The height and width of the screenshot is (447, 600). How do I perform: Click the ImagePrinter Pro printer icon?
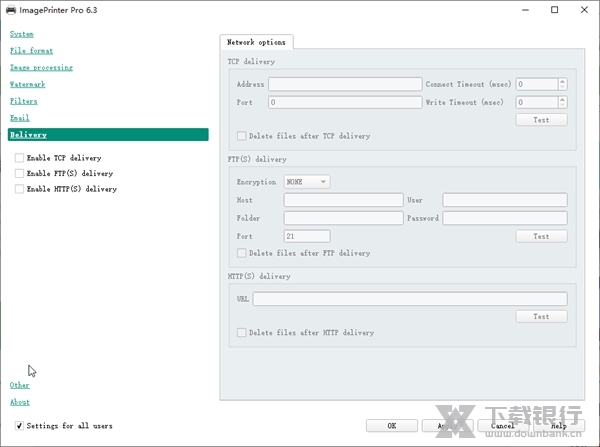pyautogui.click(x=11, y=10)
